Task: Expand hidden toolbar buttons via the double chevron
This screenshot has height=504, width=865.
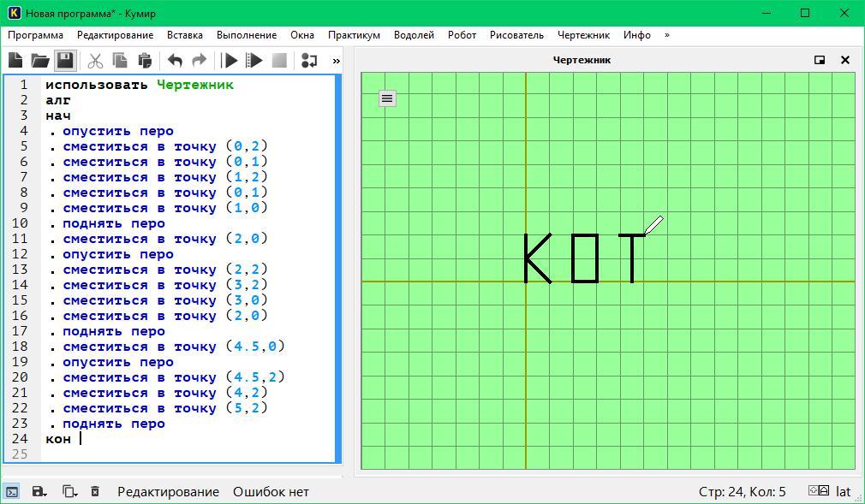Action: point(336,61)
